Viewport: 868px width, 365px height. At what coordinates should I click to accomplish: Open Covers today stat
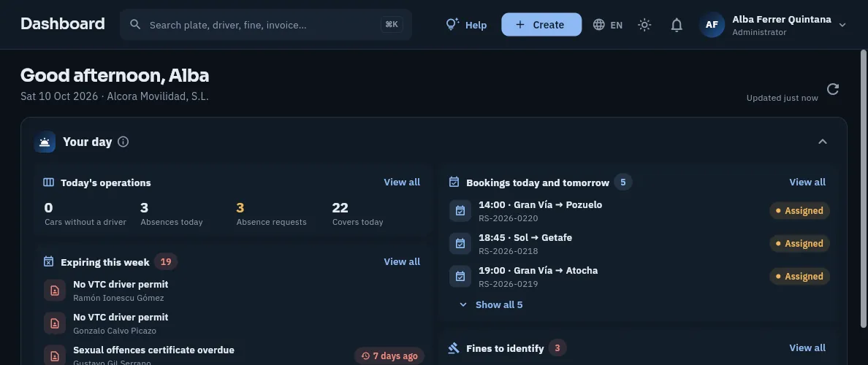[357, 214]
